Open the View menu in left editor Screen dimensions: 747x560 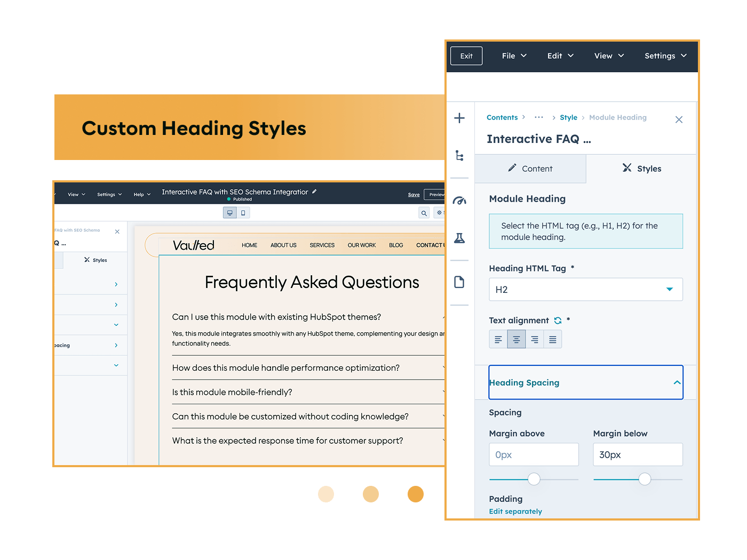coord(76,195)
